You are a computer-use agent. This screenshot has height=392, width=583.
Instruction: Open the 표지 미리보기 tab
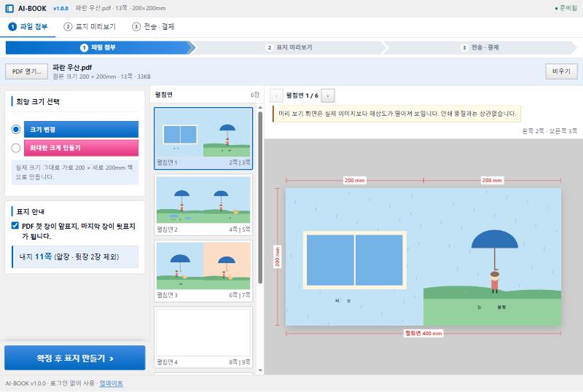[90, 27]
